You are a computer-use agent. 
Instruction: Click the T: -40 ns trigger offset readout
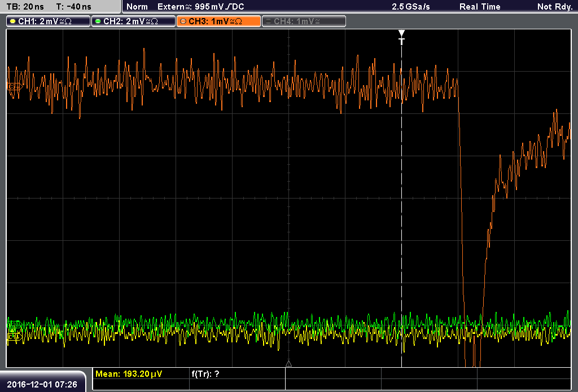74,7
